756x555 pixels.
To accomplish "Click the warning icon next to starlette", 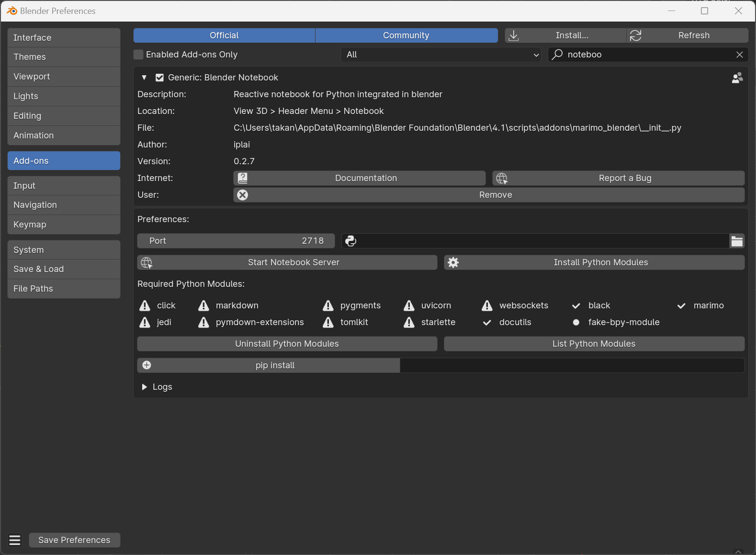I will point(409,322).
